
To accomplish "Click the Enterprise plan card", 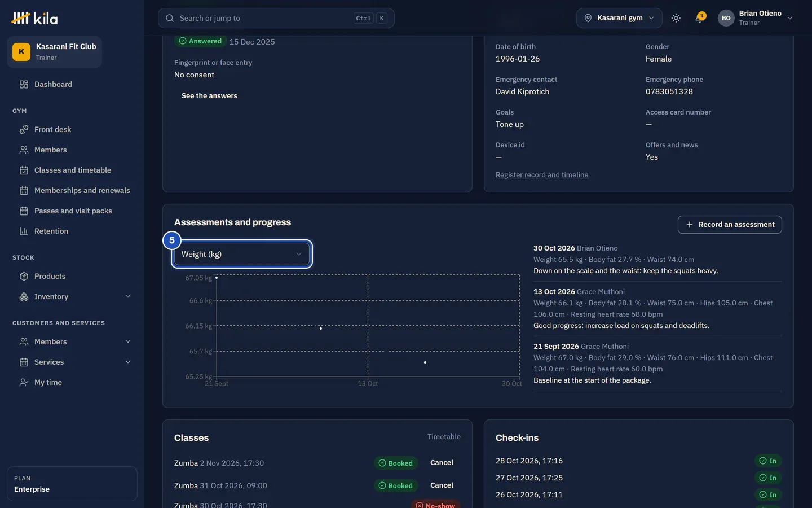I will [72, 484].
